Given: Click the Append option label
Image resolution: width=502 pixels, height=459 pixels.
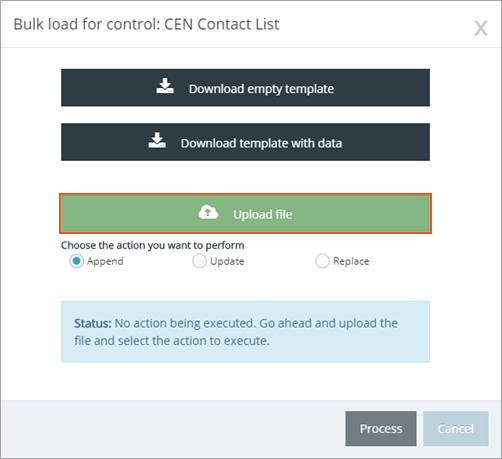Looking at the screenshot, I should 105,261.
